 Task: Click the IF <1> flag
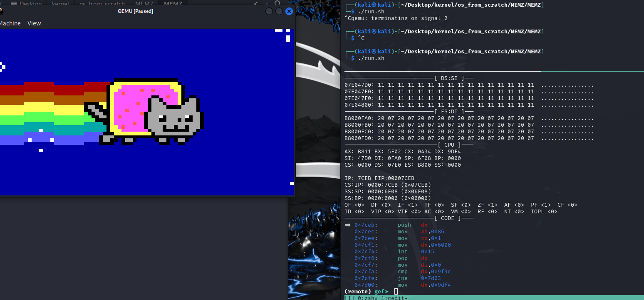click(408, 205)
